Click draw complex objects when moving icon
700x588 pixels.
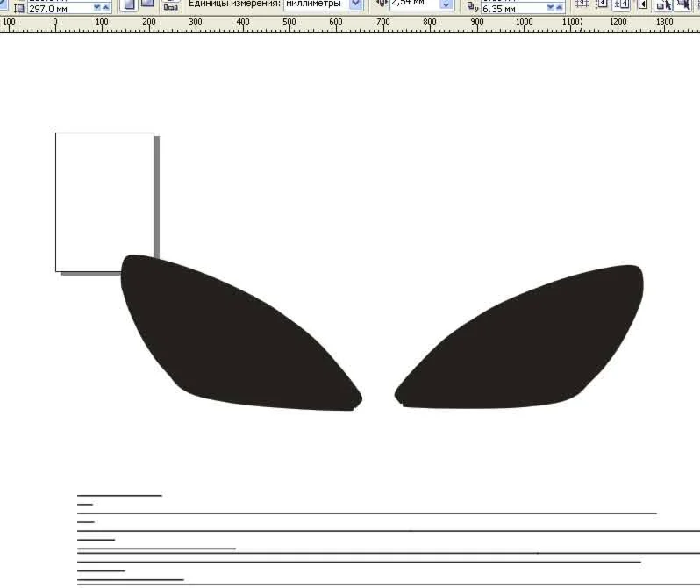coord(664,4)
